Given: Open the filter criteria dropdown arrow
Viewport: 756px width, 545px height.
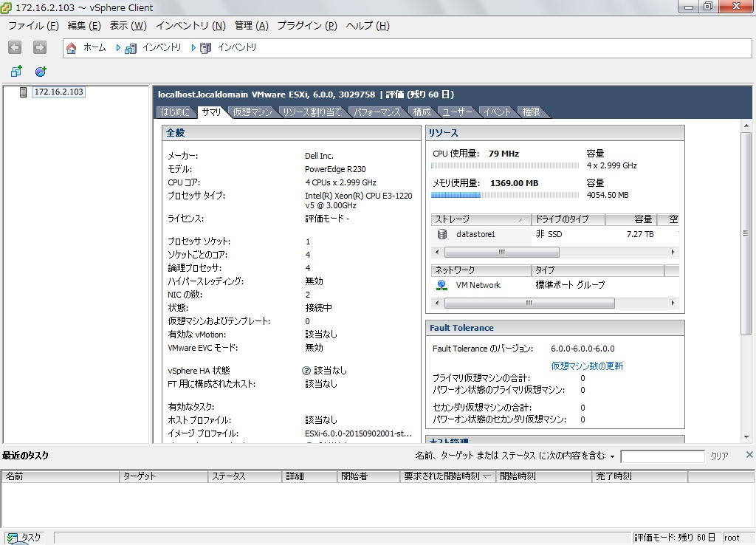Looking at the screenshot, I should 612,456.
